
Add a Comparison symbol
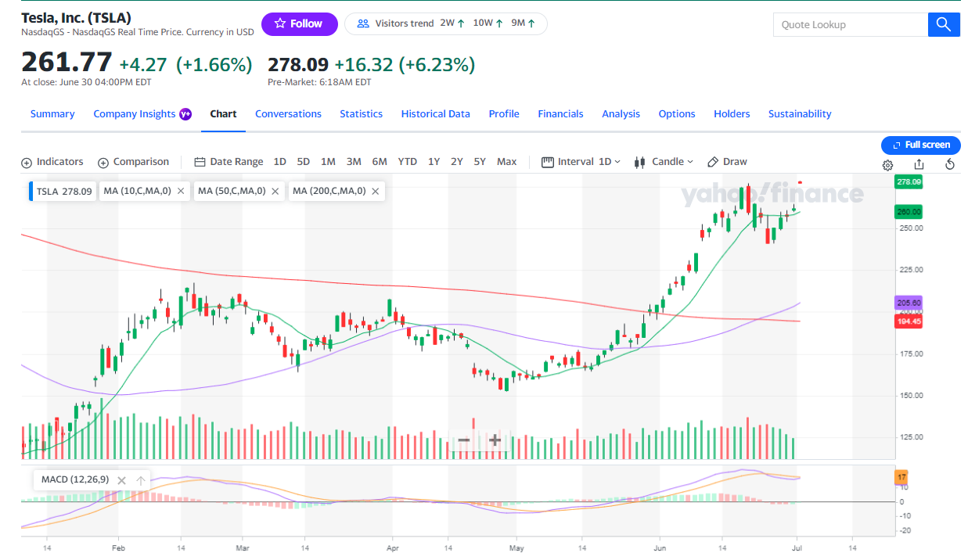pos(133,162)
